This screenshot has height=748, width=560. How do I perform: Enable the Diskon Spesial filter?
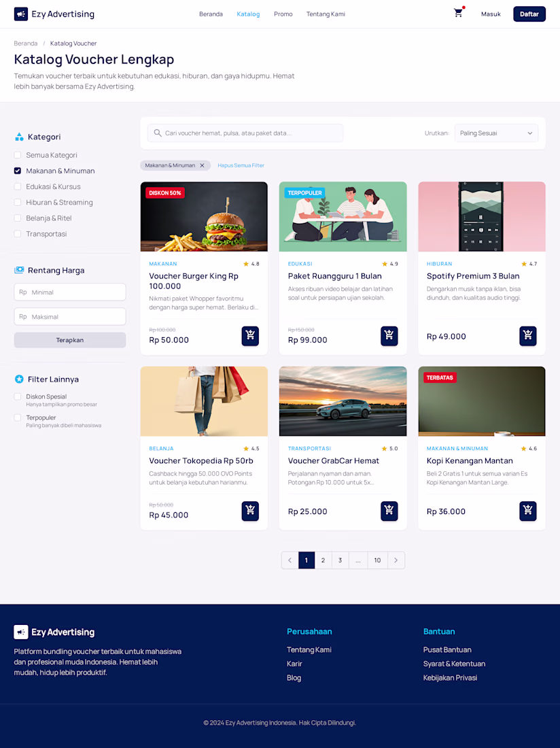(18, 396)
